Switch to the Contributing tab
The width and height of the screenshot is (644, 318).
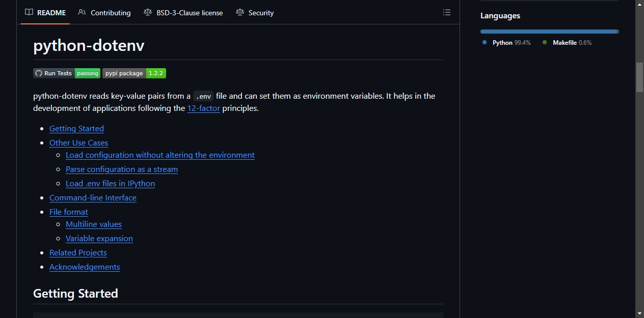(x=104, y=13)
